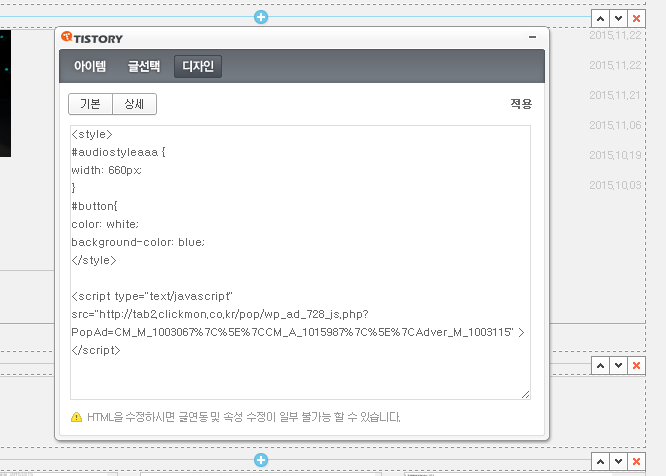This screenshot has width=666, height=476.
Task: Open the 아이템 tab
Action: (x=90, y=66)
